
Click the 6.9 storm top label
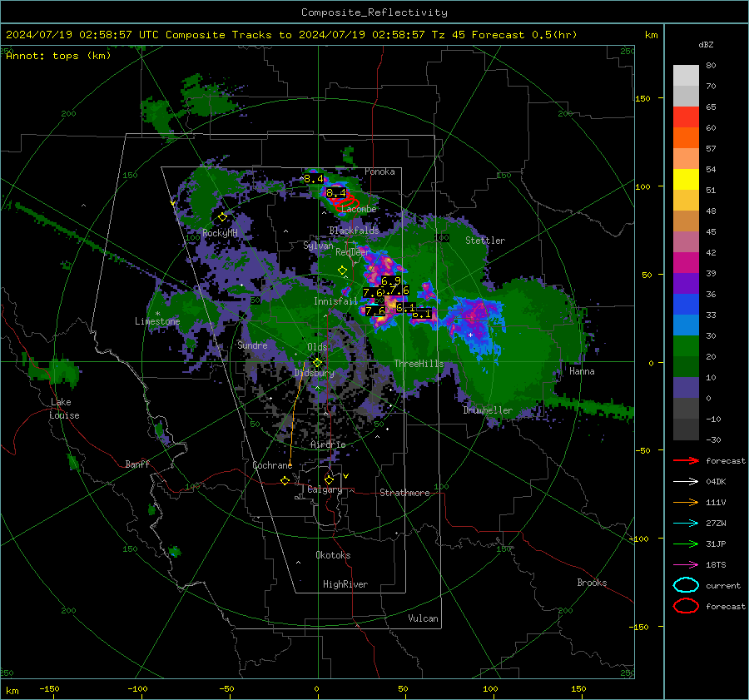391,281
